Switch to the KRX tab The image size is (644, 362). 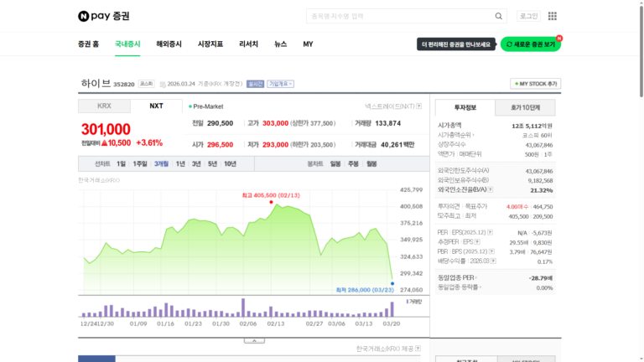click(x=104, y=106)
